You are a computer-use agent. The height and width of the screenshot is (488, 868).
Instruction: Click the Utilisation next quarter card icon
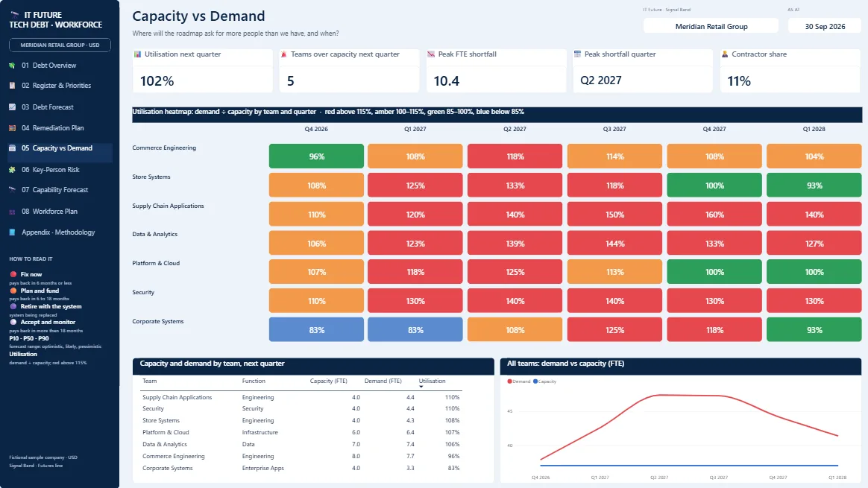[137, 54]
